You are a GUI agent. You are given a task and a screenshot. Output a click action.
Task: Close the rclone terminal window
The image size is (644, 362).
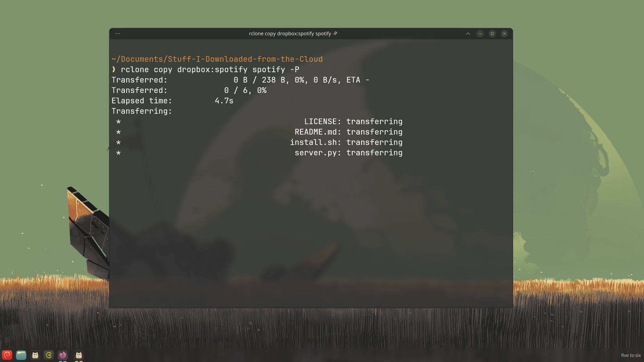tap(504, 34)
